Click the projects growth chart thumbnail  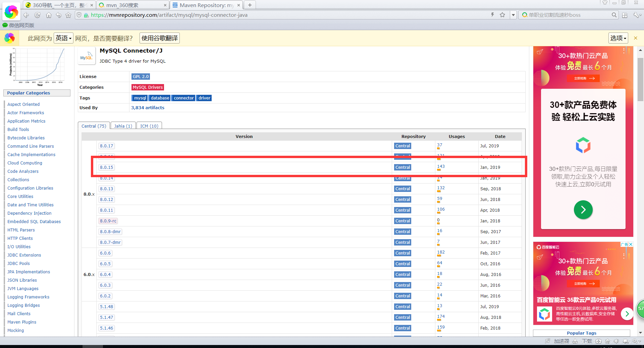37,67
